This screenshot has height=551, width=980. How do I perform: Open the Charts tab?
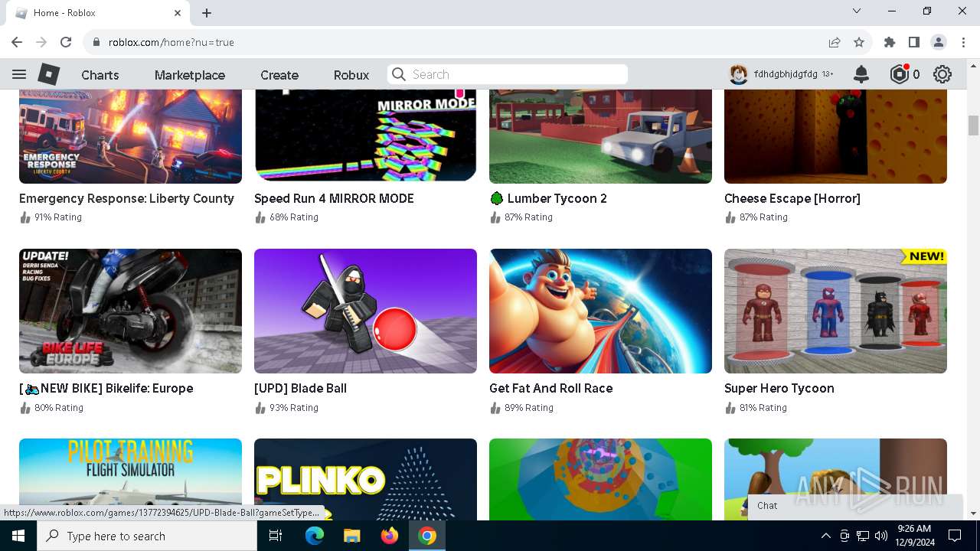100,75
